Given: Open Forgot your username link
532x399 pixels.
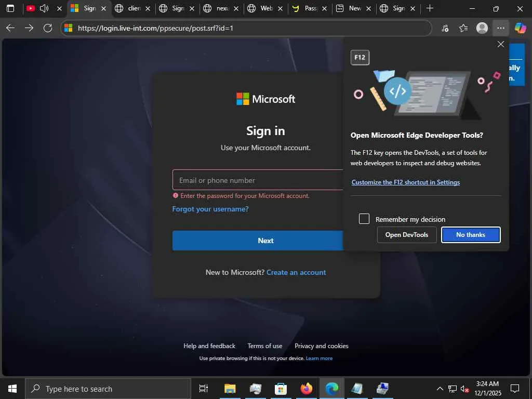Looking at the screenshot, I should [x=210, y=209].
